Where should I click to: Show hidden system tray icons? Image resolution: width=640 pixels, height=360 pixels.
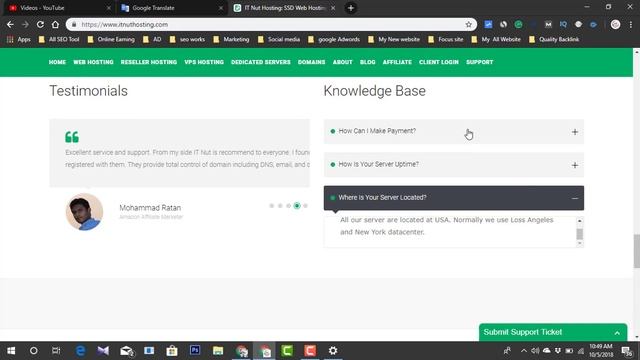click(524, 351)
